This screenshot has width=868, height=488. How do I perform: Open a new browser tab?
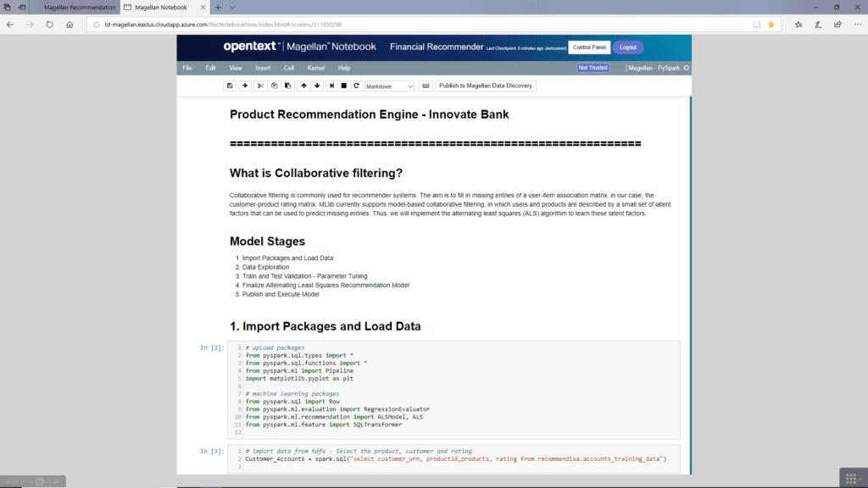218,7
